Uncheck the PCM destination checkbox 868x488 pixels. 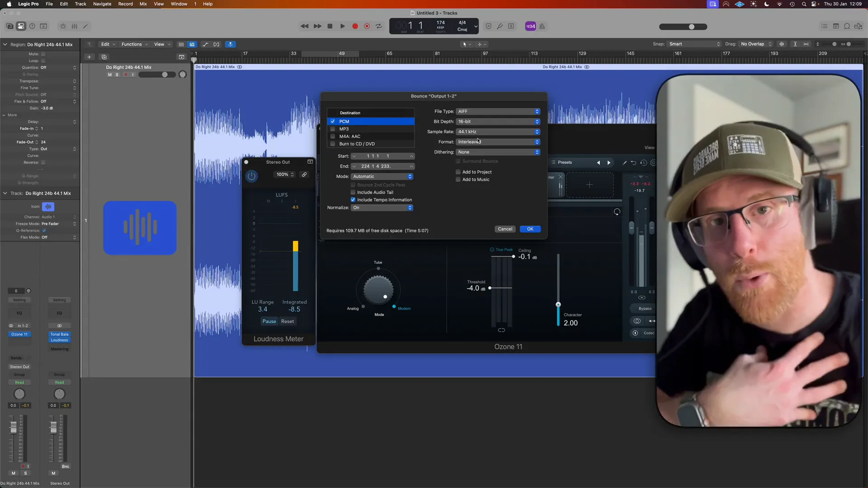click(x=333, y=122)
